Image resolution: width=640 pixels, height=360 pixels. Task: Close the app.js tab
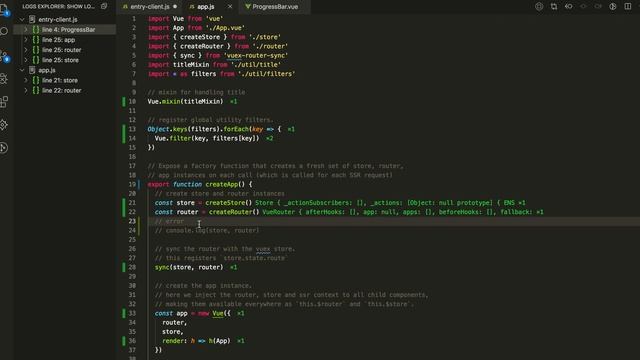[230, 7]
